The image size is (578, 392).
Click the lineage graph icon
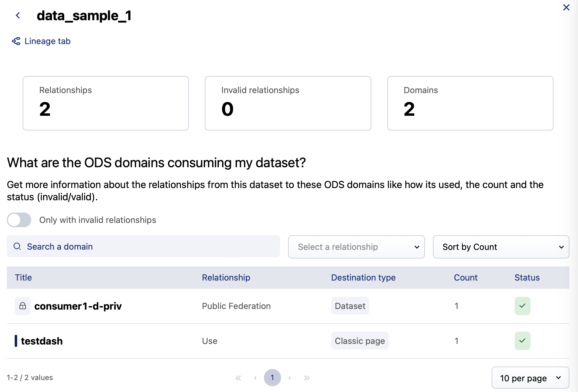(x=16, y=41)
